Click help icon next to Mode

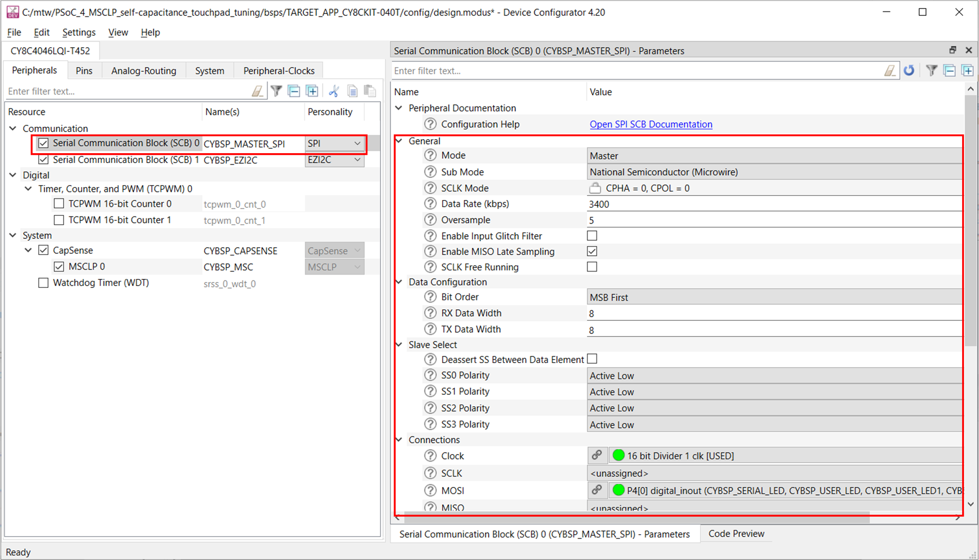(x=430, y=155)
